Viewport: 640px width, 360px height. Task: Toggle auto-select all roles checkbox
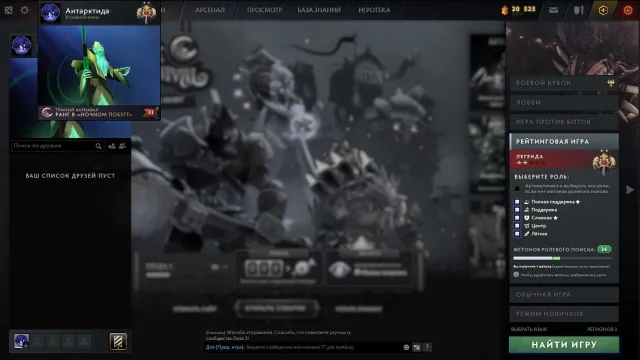pyautogui.click(x=517, y=189)
